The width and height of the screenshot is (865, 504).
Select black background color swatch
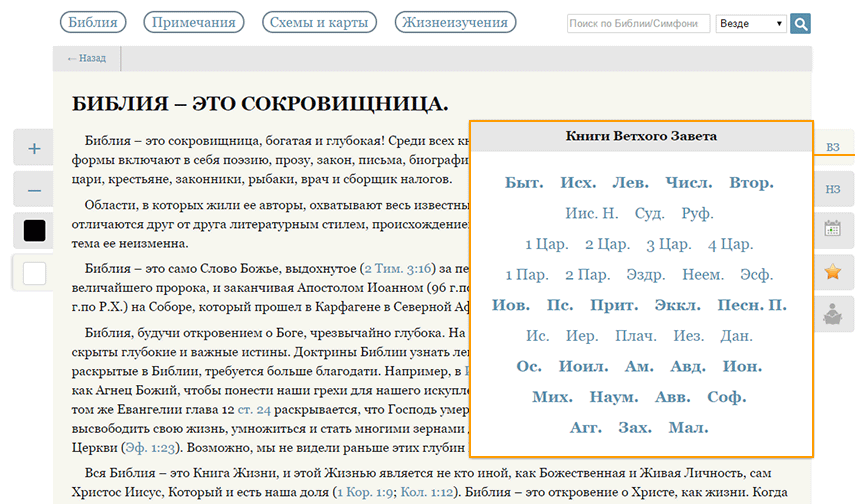[34, 230]
